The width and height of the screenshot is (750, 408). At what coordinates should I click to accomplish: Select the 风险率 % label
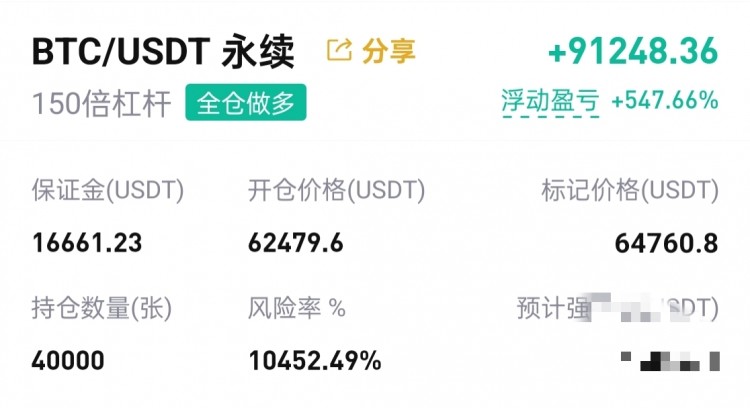(x=297, y=308)
